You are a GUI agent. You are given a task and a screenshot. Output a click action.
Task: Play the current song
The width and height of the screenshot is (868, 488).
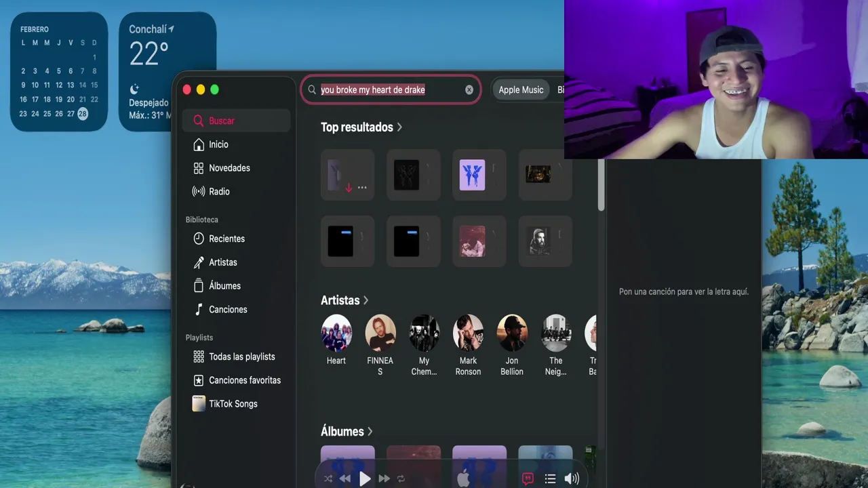(x=365, y=479)
